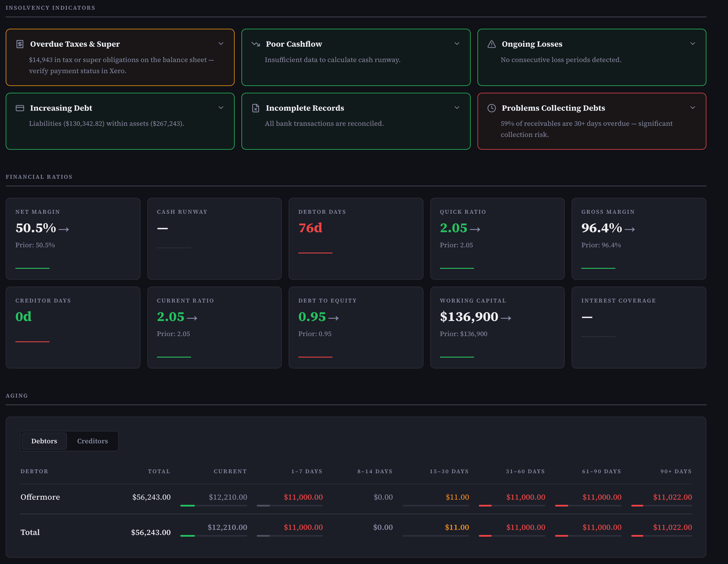Sort by the 90+ Days column header
Screen dimensions: 728x564
click(x=676, y=471)
